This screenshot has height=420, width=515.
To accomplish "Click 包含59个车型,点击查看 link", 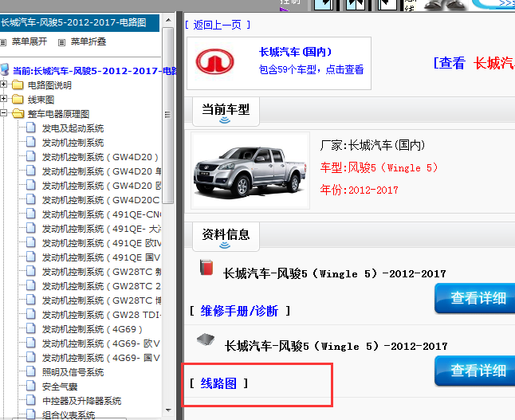I will click(311, 69).
